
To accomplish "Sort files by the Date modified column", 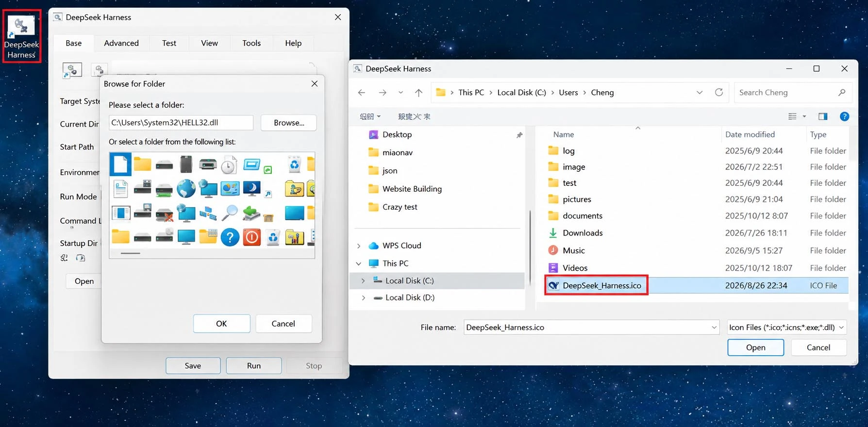I will coord(750,135).
